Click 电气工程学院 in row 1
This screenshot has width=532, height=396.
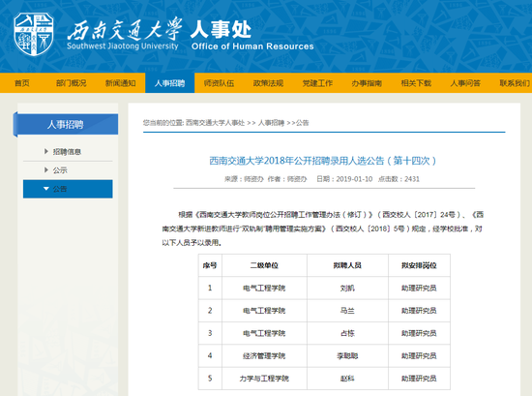coord(264,288)
